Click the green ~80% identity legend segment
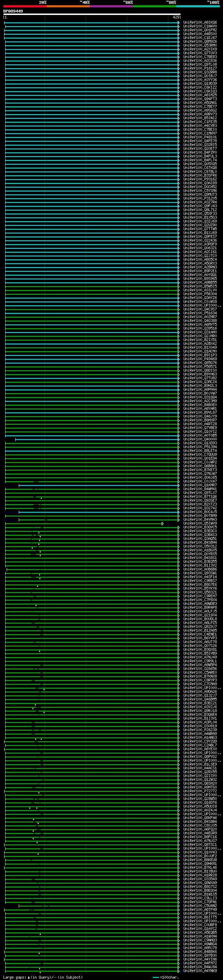This screenshot has width=223, height=980. pyautogui.click(x=155, y=6)
